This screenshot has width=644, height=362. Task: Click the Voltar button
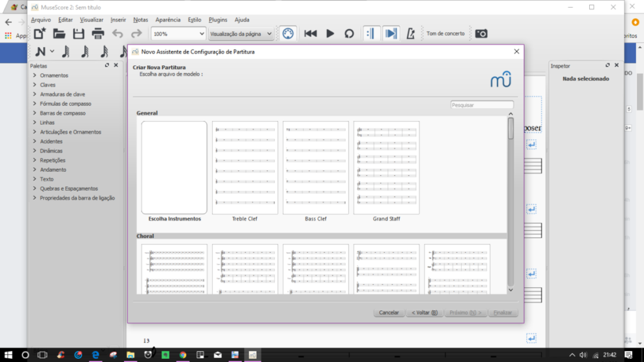point(425,312)
